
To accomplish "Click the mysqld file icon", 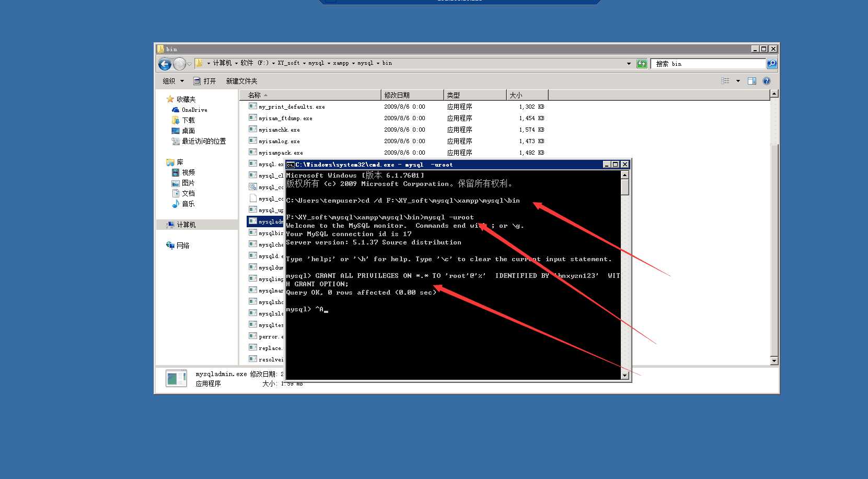I will [x=253, y=255].
